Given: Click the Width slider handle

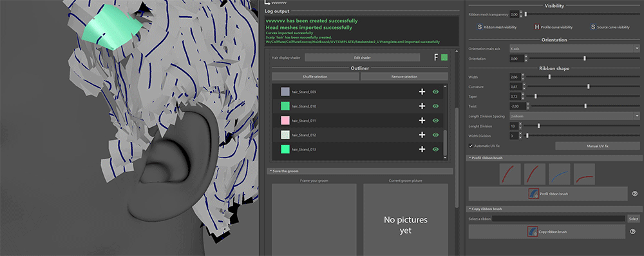Looking at the screenshot, I should [x=549, y=77].
